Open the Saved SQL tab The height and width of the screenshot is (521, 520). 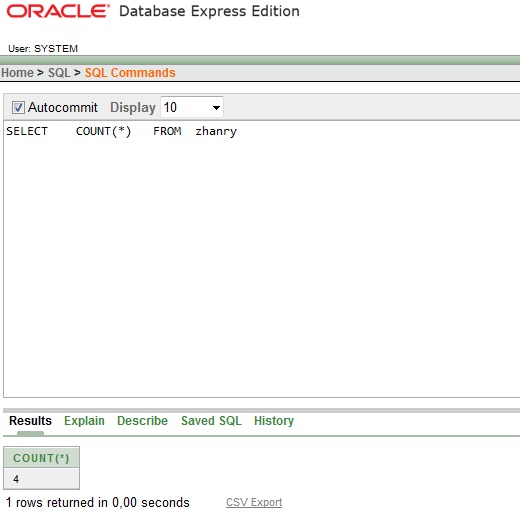click(211, 421)
